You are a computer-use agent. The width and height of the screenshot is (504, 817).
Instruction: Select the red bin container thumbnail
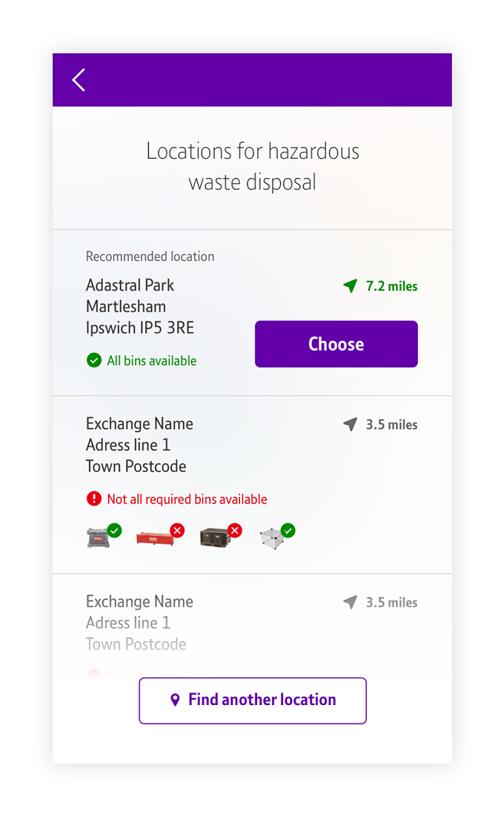155,538
